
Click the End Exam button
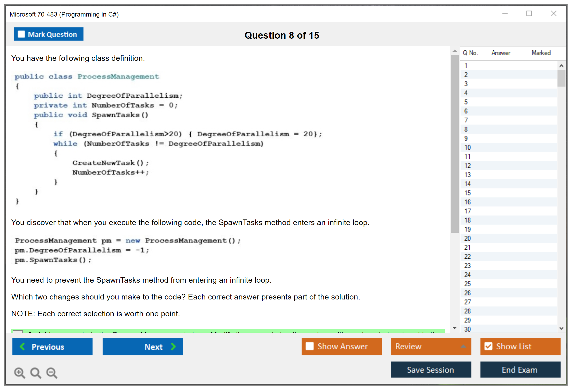tap(520, 370)
